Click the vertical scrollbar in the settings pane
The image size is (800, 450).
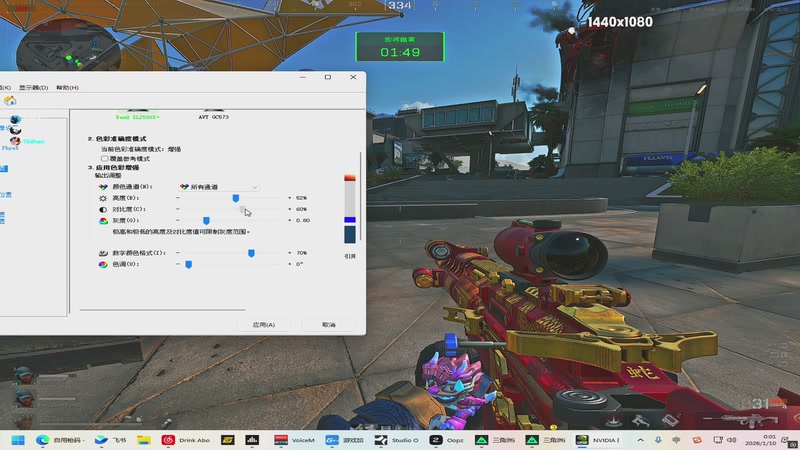pos(361,196)
